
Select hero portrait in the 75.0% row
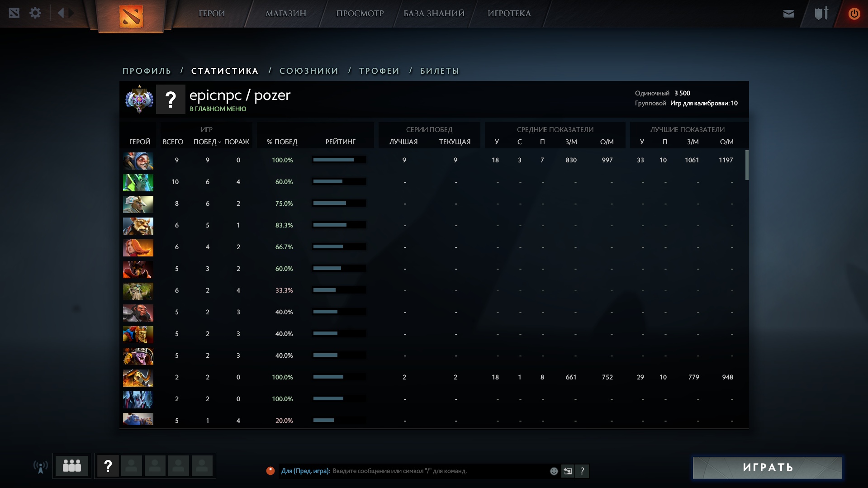[x=138, y=204]
